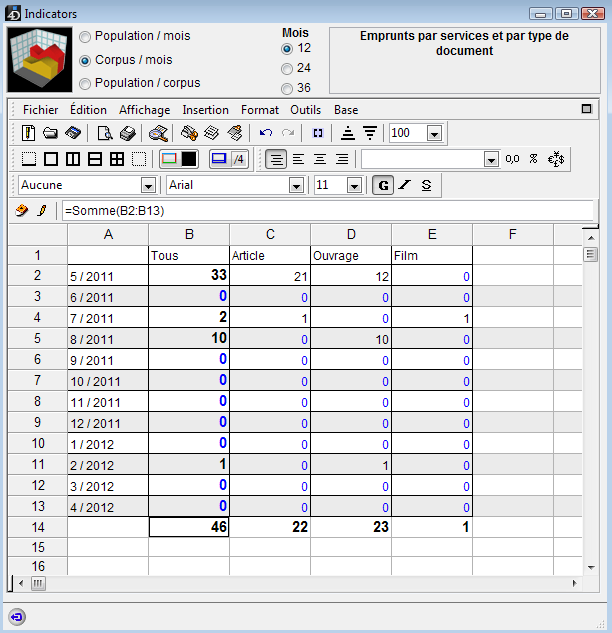Choose 36 months radio option
Viewport: 612px width, 633px height.
(x=287, y=88)
